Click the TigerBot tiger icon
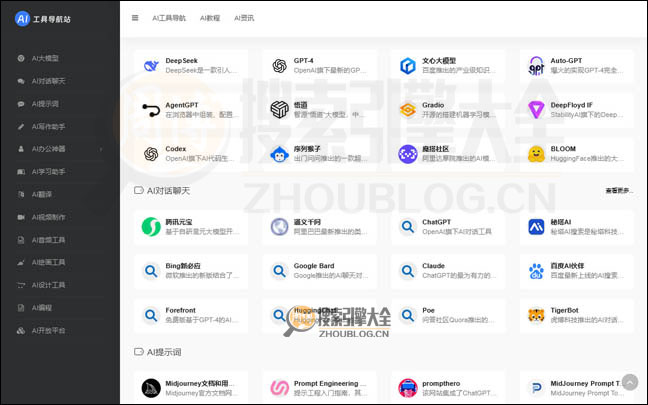Image resolution: width=648 pixels, height=405 pixels. point(536,315)
